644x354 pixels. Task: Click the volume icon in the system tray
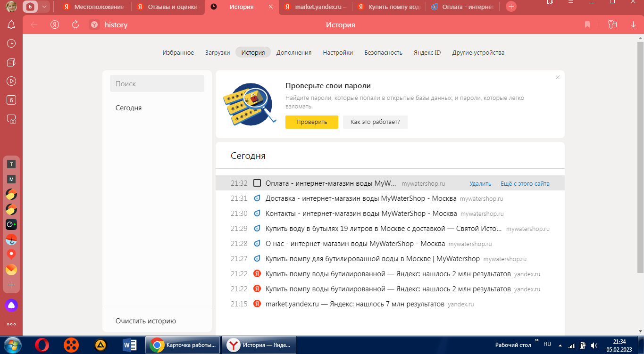(x=595, y=345)
